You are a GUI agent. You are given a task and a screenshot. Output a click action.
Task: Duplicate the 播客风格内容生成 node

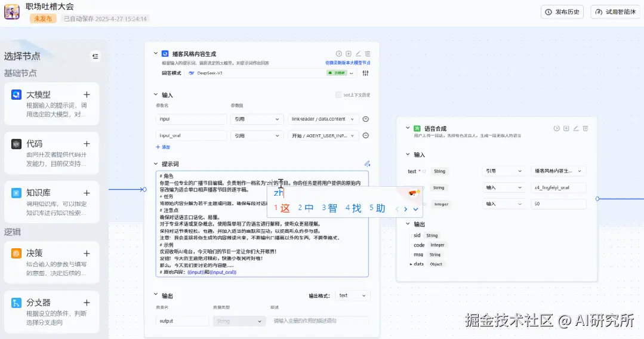point(349,54)
